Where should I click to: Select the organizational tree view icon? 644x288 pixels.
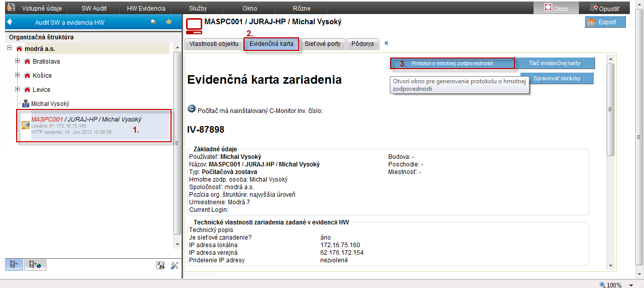click(15, 264)
